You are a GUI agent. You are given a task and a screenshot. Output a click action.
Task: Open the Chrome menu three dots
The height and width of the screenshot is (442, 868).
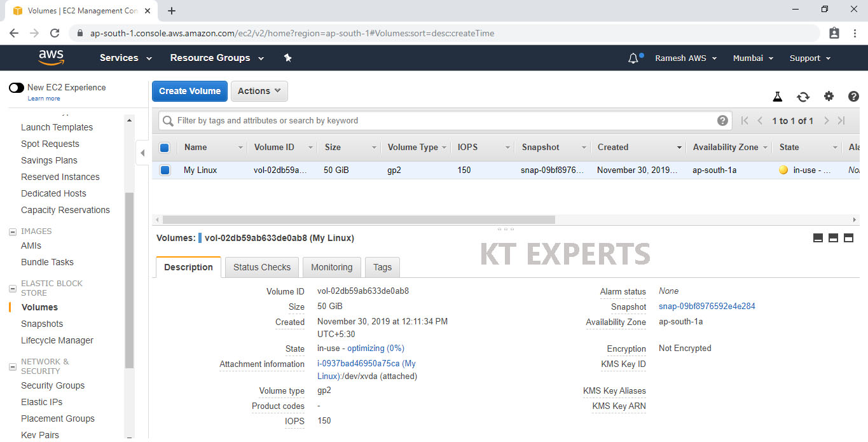[x=854, y=33]
